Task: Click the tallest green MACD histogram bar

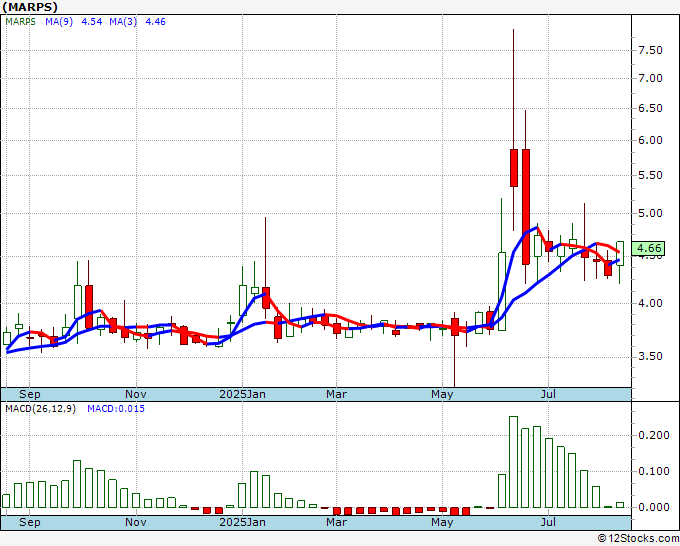Action: [513, 461]
